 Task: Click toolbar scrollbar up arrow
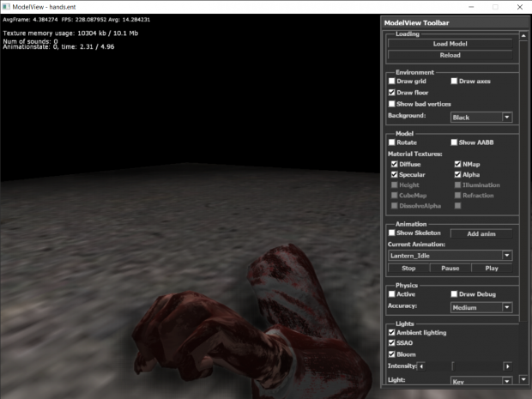tap(523, 36)
